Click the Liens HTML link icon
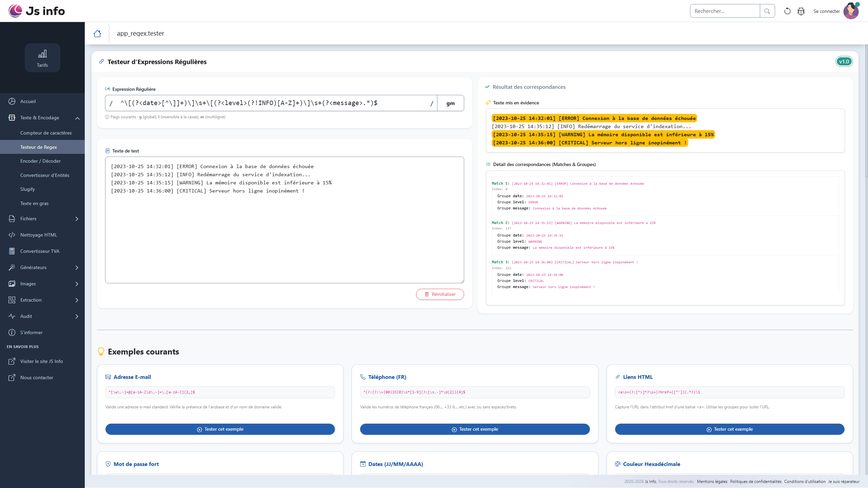This screenshot has height=488, width=868. tap(618, 377)
